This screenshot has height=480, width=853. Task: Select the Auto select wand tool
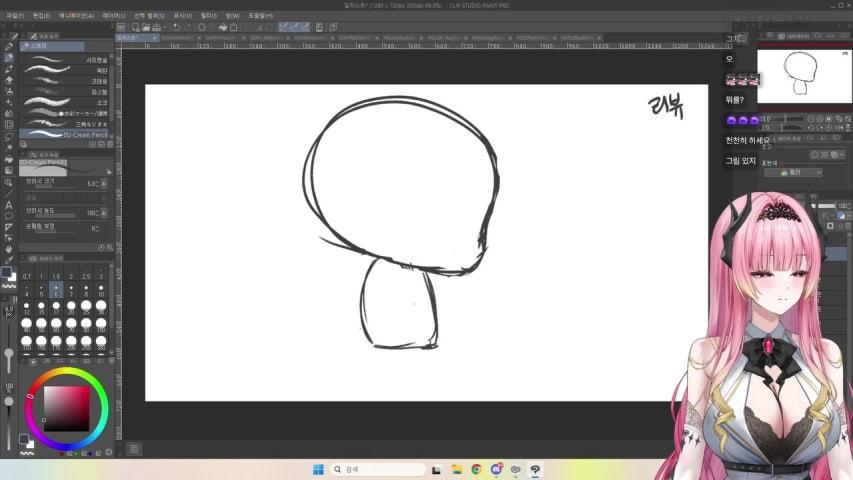coord(9,147)
